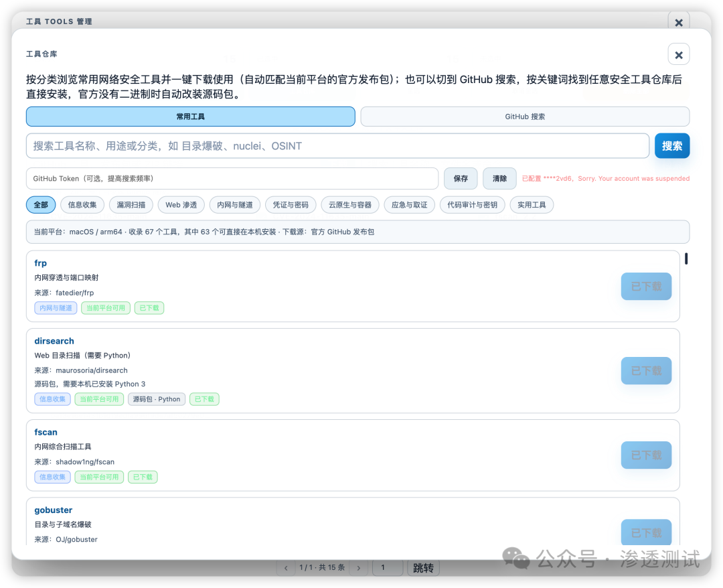Go to next page in TOOLS 管理 pagination

pyautogui.click(x=359, y=568)
